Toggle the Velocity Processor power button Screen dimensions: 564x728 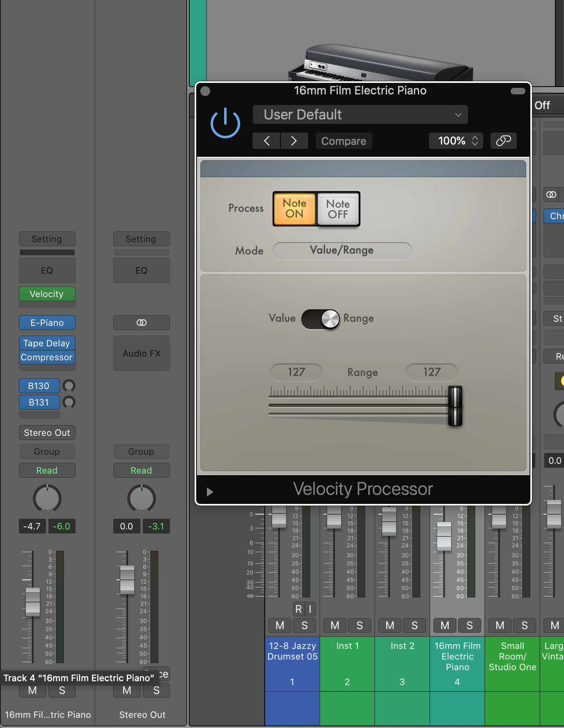[x=225, y=123]
